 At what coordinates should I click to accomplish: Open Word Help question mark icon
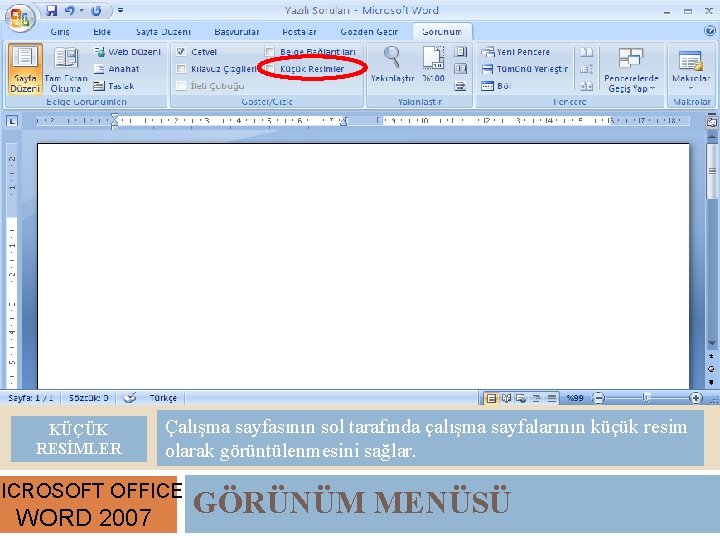[x=709, y=31]
